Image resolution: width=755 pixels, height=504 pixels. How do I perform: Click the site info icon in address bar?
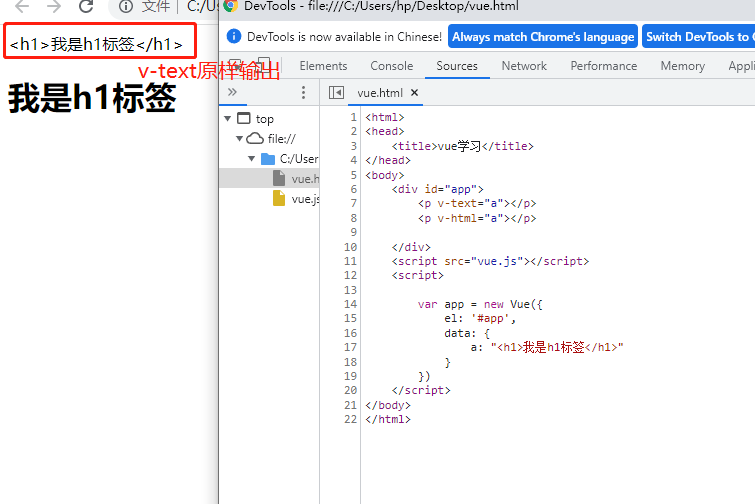[x=126, y=6]
